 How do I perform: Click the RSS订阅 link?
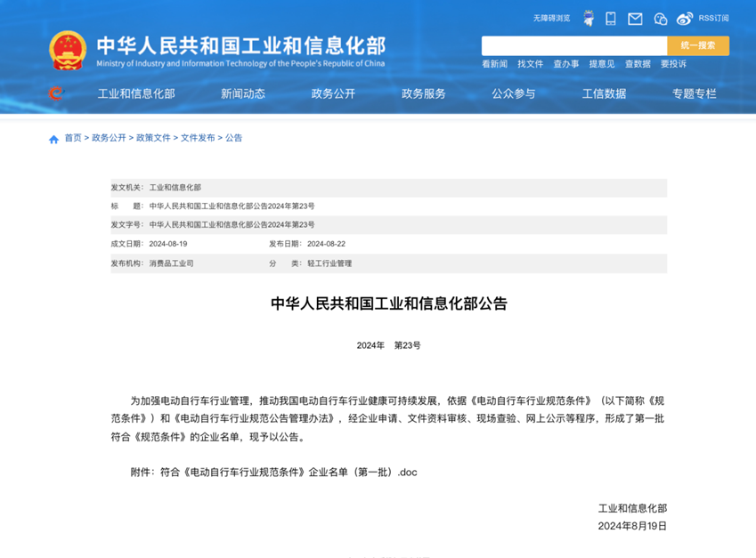tap(713, 19)
